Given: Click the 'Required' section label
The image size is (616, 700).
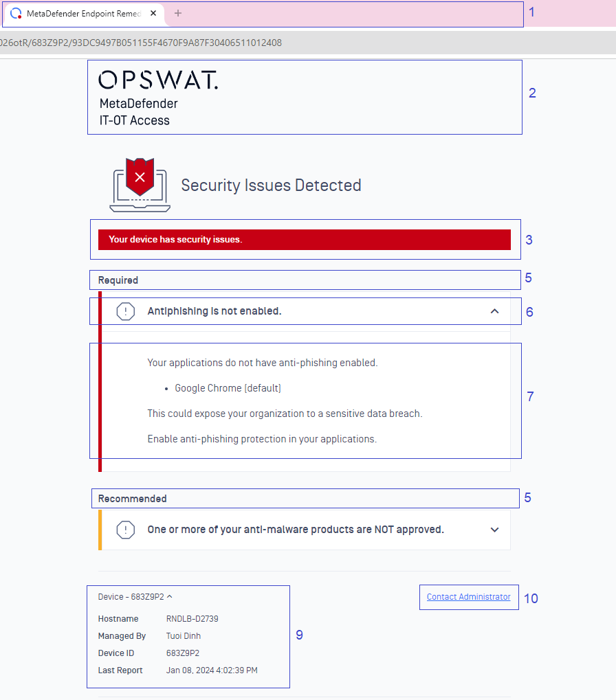Looking at the screenshot, I should pos(118,280).
